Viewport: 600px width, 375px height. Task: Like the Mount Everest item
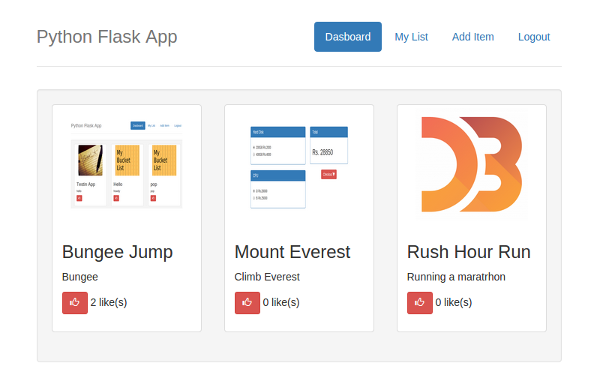coord(247,303)
